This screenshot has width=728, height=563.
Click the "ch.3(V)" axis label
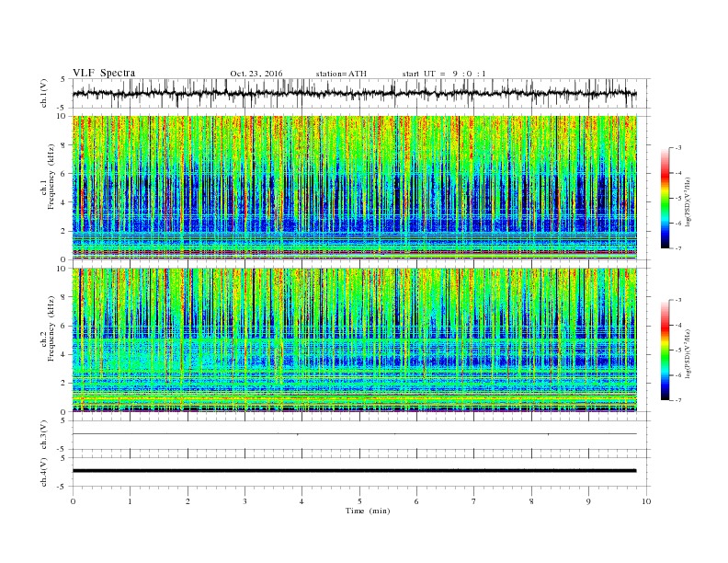(x=44, y=435)
